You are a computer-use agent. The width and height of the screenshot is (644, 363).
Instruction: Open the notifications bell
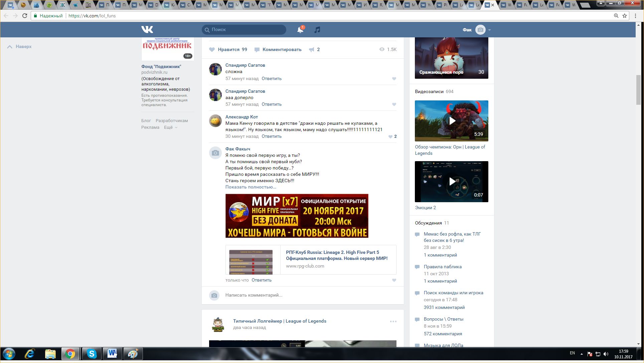point(300,30)
